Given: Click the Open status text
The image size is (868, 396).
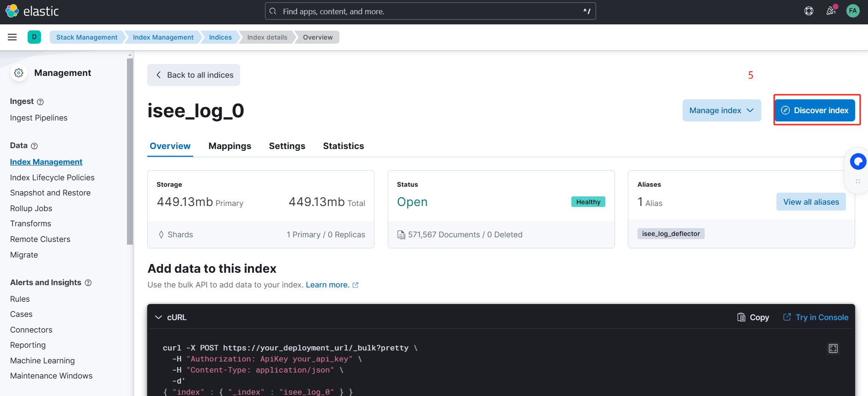Looking at the screenshot, I should pos(412,202).
